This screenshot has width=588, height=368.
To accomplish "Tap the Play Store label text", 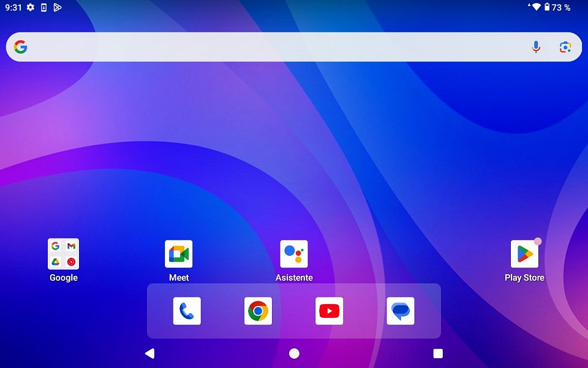I will (x=525, y=277).
